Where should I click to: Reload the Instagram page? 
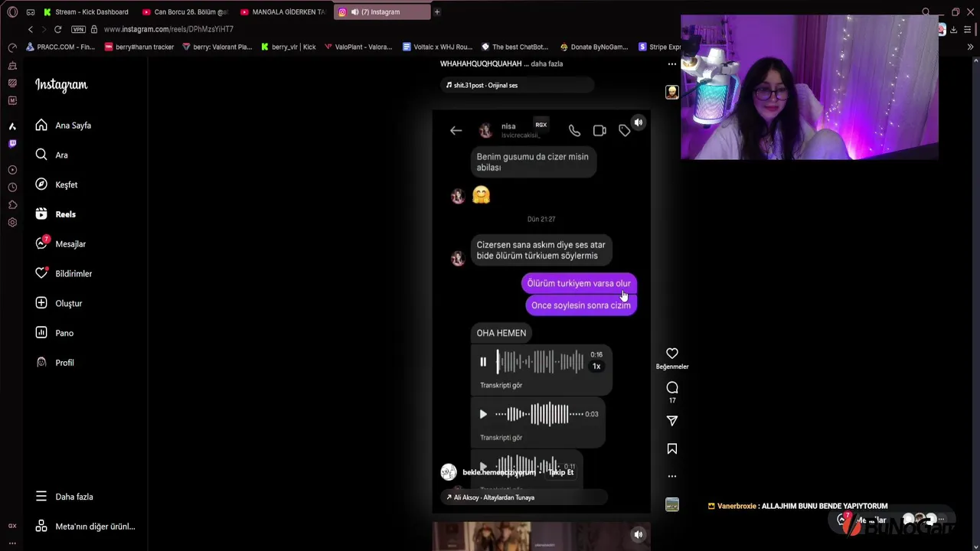click(57, 29)
